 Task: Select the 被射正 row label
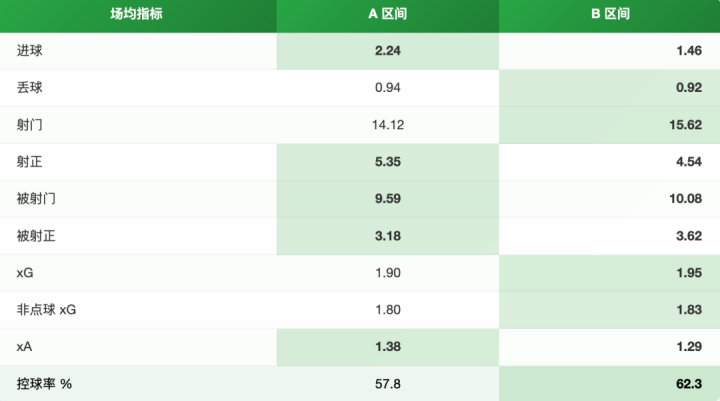[x=36, y=236]
